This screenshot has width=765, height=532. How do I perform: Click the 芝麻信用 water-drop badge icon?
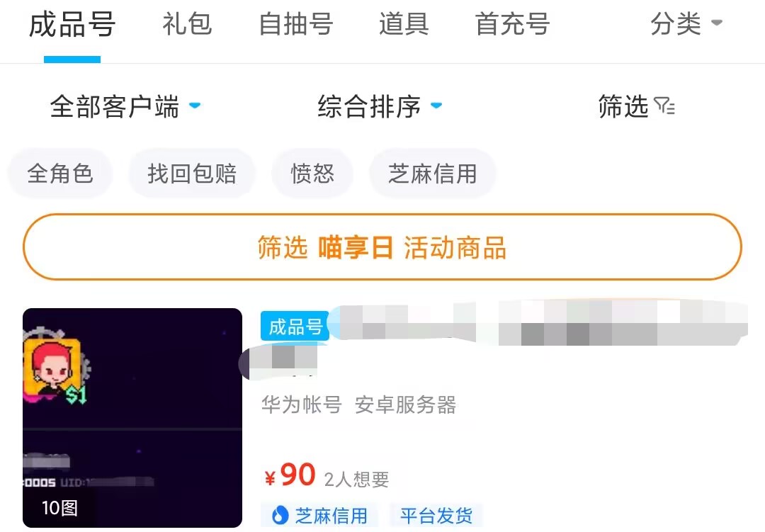pos(280,515)
